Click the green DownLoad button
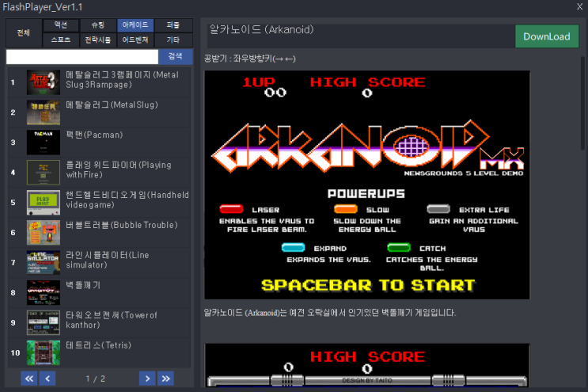This screenshot has height=392, width=588. point(547,36)
